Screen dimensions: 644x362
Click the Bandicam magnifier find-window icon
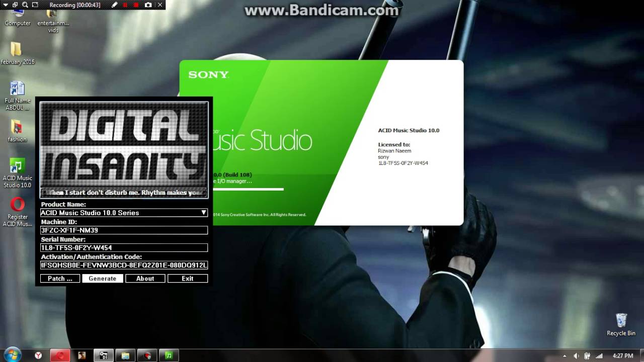[25, 5]
